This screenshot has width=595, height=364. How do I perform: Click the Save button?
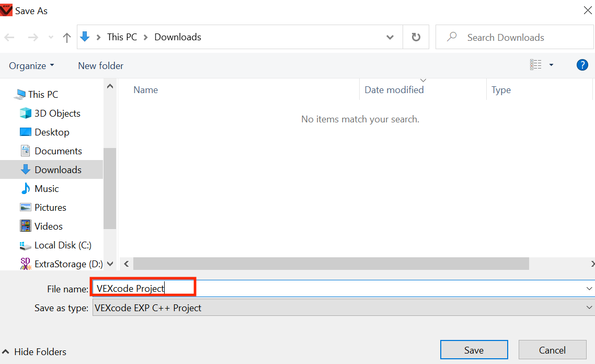pos(474,349)
